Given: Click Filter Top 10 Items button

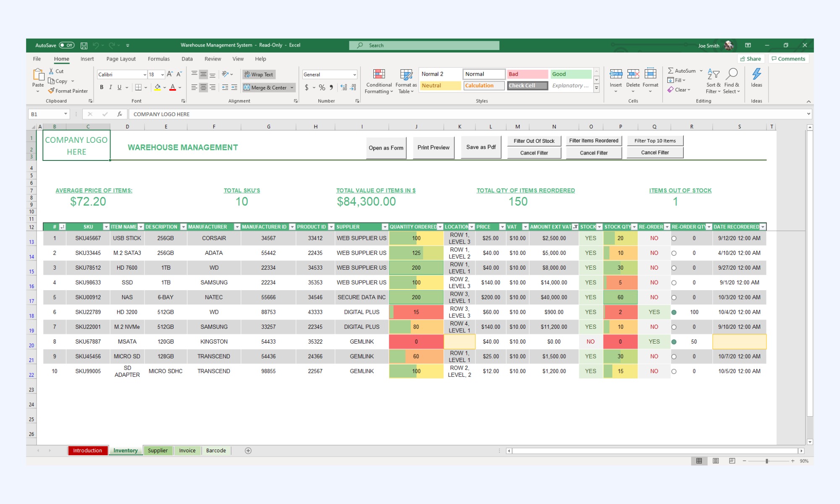Looking at the screenshot, I should click(x=655, y=141).
